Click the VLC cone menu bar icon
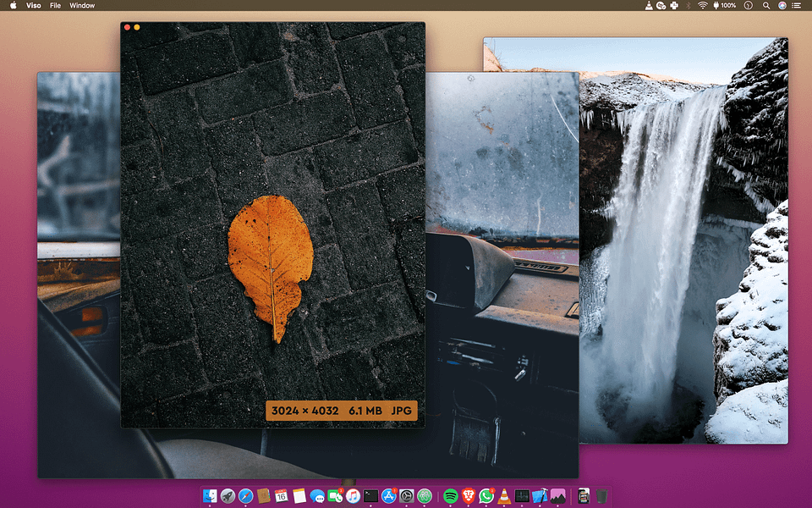The height and width of the screenshot is (508, 812). coord(649,5)
